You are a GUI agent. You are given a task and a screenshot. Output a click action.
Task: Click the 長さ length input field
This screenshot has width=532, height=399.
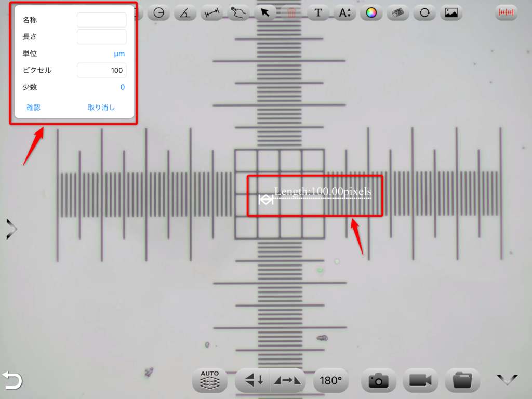click(x=101, y=37)
